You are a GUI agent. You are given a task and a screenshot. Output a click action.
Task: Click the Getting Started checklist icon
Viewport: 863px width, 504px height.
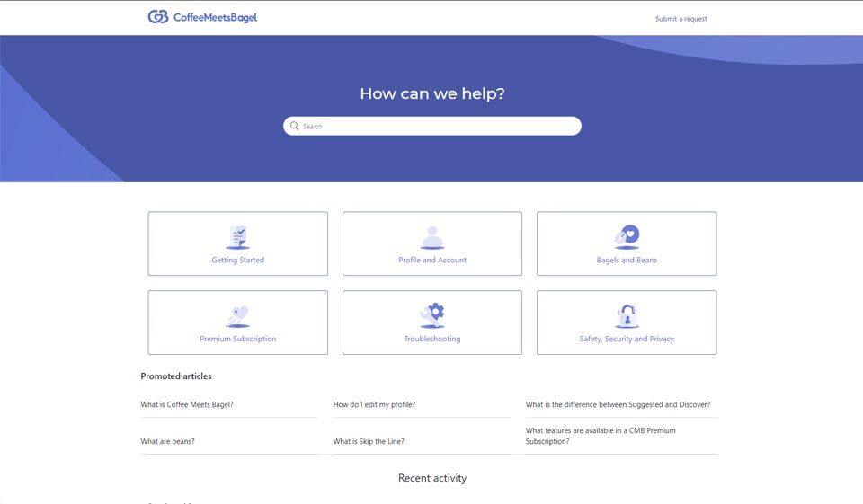[237, 237]
